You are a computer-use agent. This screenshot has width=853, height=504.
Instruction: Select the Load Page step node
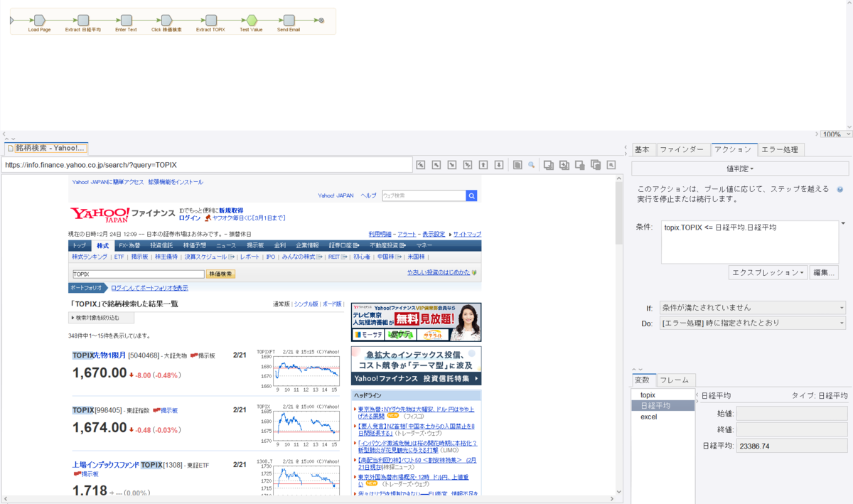[x=39, y=20]
